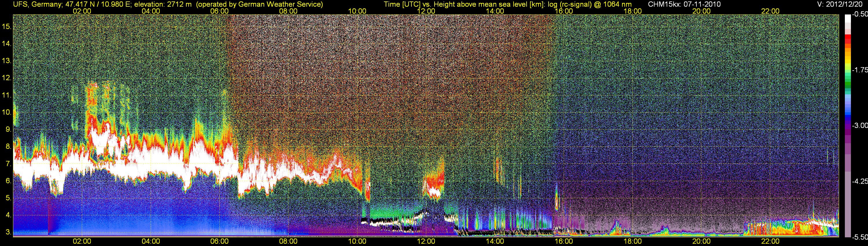
Task: Click the version label 'V: 2012/12/20'
Action: (x=840, y=4)
